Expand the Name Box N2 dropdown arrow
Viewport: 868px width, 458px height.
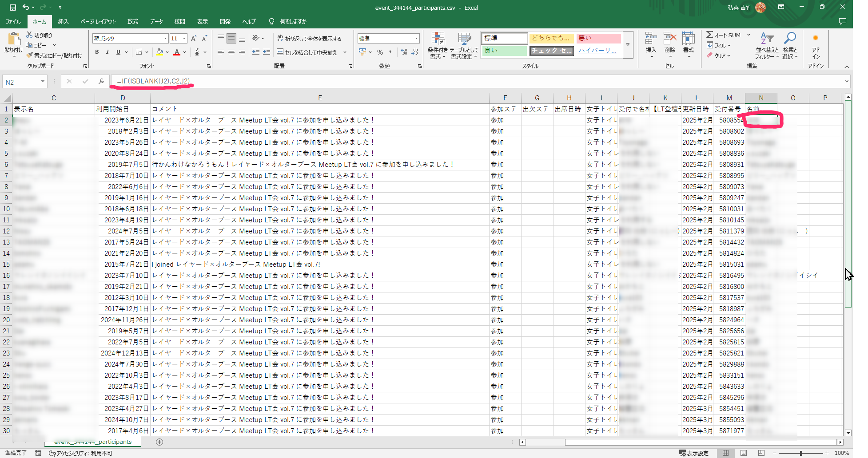pos(43,82)
